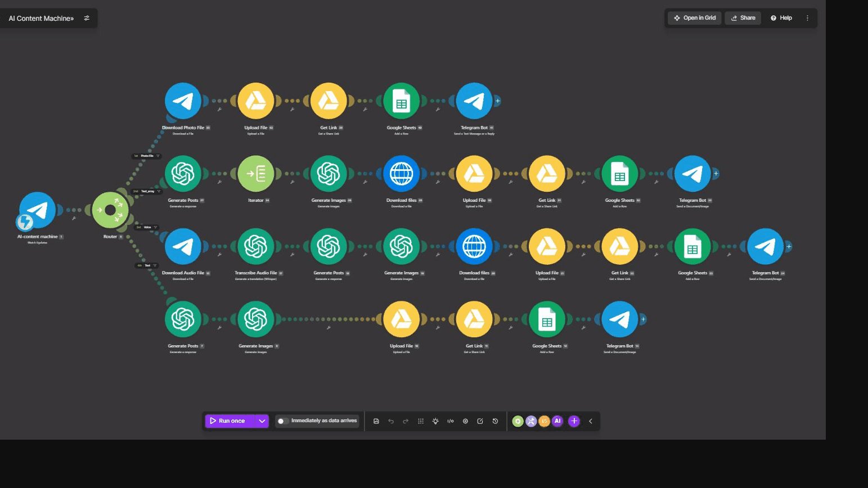Image resolution: width=868 pixels, height=488 pixels.
Task: Open the Run once dropdown arrow
Action: pos(262,421)
